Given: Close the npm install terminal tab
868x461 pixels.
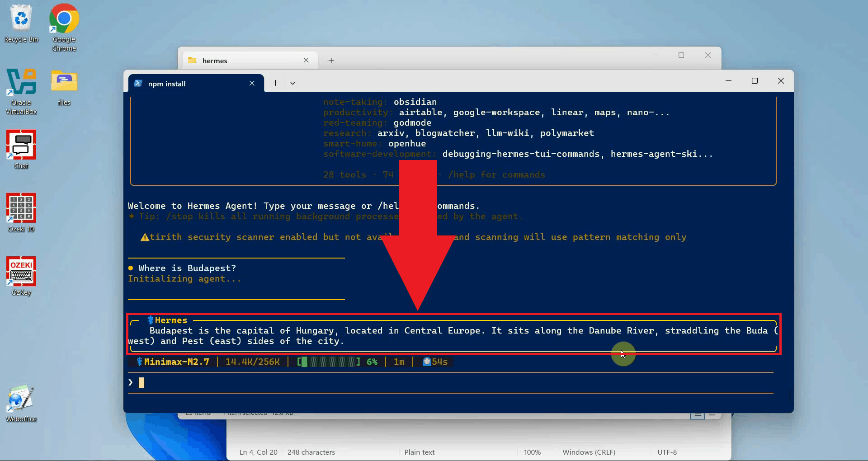Looking at the screenshot, I should (252, 84).
